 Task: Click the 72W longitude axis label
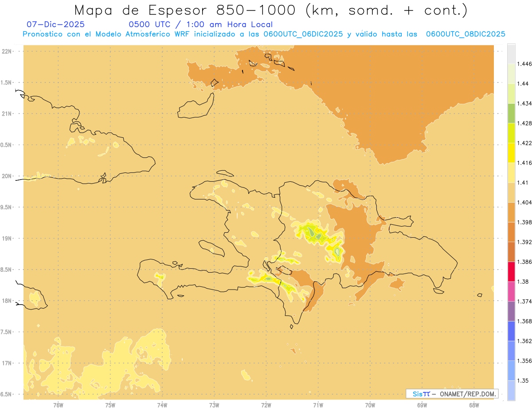pyautogui.click(x=266, y=405)
